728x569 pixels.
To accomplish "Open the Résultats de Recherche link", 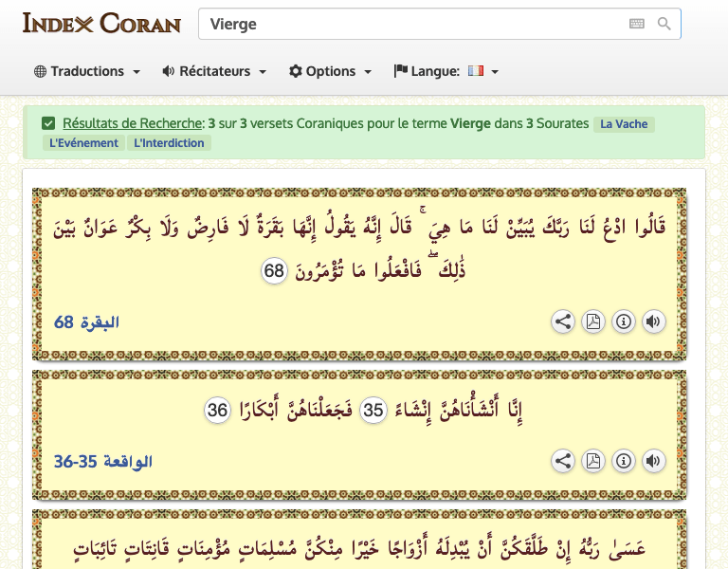I will 133,123.
